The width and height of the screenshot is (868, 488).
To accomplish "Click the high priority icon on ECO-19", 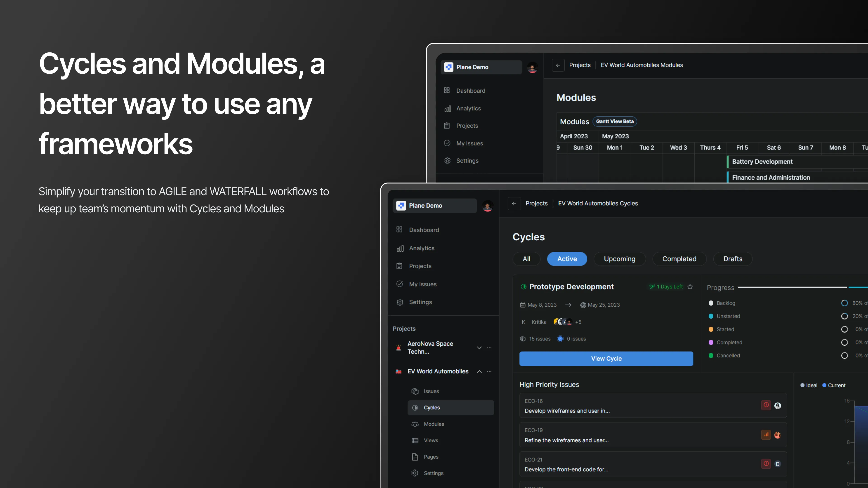I will [766, 434].
